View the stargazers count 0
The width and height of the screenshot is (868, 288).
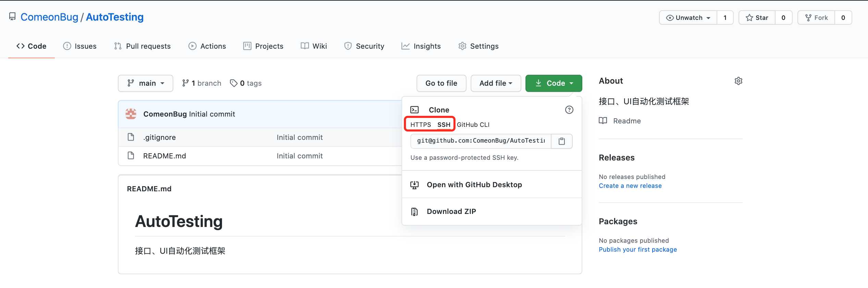783,17
